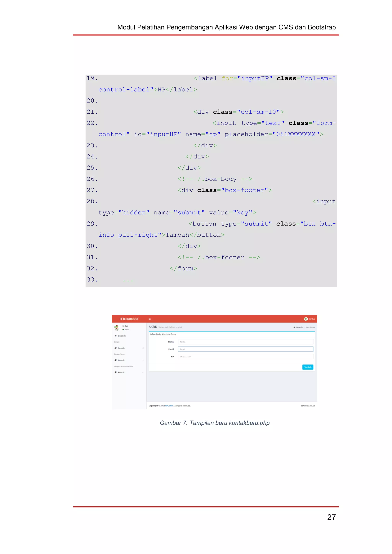Focus the HP input field

(x=246, y=356)
